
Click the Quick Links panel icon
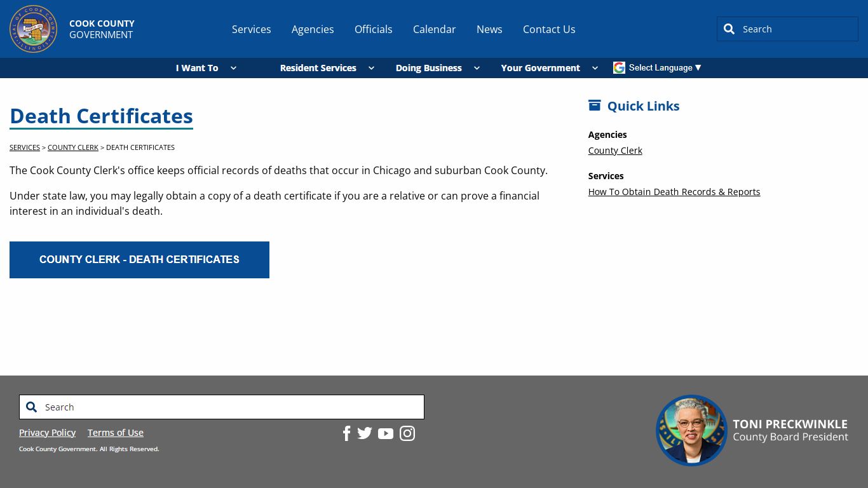point(595,105)
